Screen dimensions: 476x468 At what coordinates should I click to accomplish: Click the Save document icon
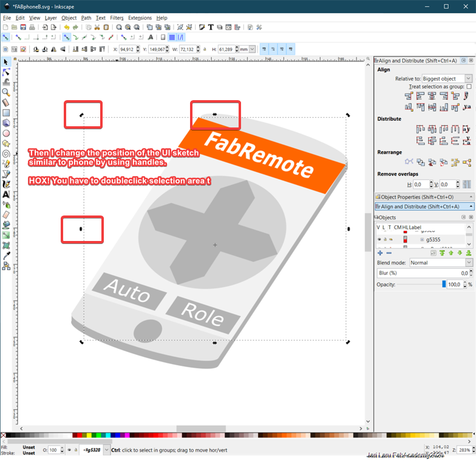click(23, 27)
